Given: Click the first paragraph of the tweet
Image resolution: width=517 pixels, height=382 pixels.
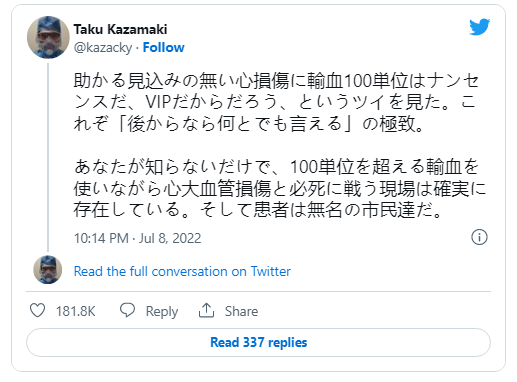Looking at the screenshot, I should point(276,102).
